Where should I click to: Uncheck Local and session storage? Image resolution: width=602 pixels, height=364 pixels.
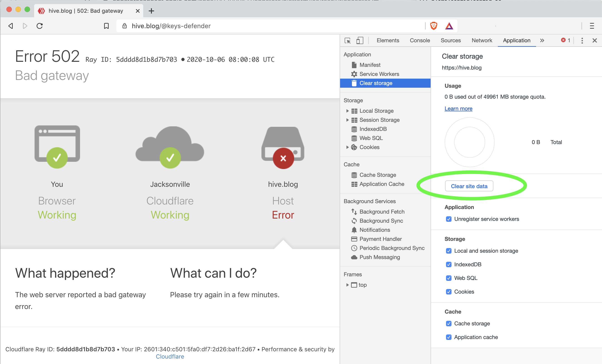pyautogui.click(x=449, y=251)
